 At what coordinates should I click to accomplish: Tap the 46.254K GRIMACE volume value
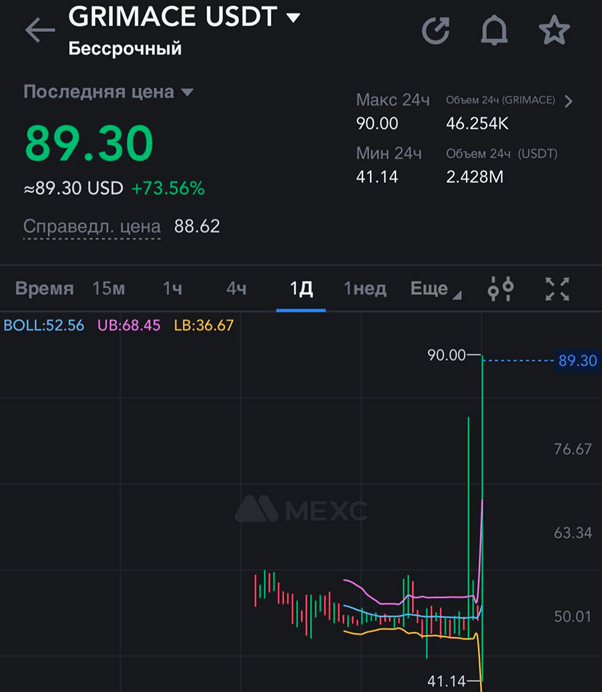[x=477, y=123]
